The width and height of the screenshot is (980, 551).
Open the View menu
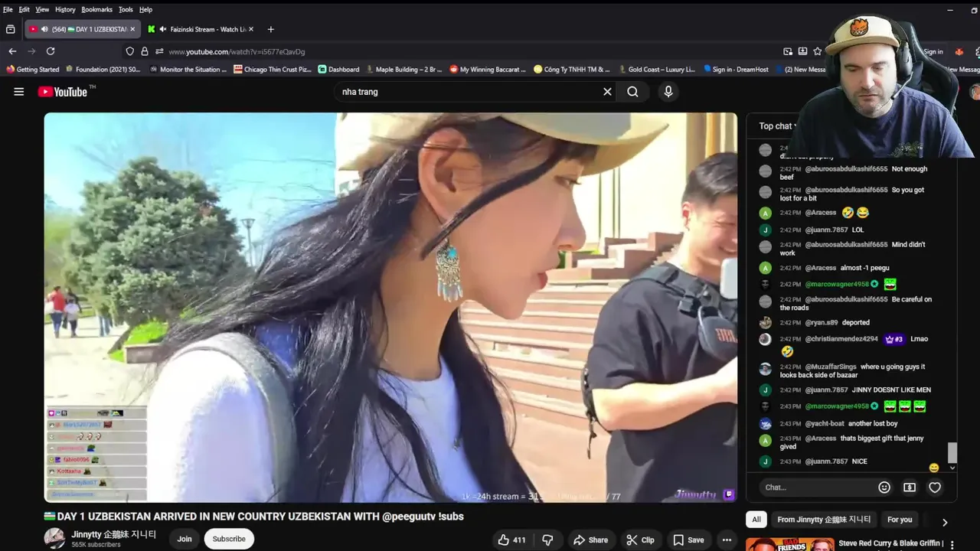[42, 9]
